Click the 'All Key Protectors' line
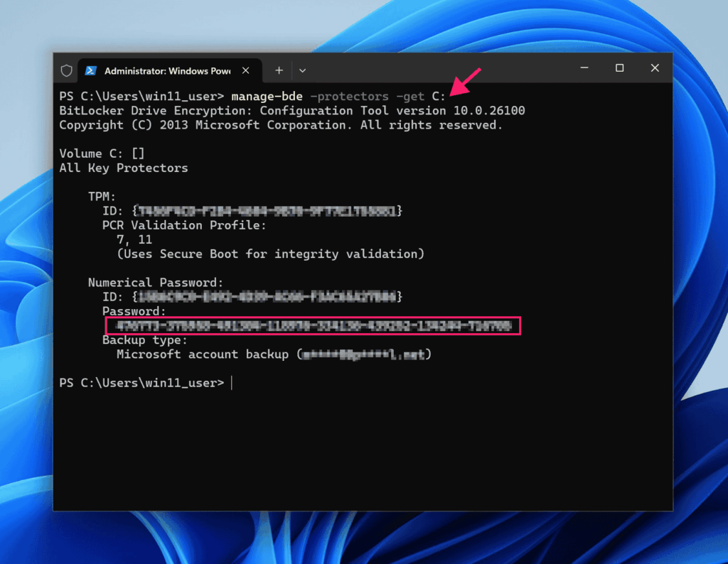 click(x=124, y=168)
